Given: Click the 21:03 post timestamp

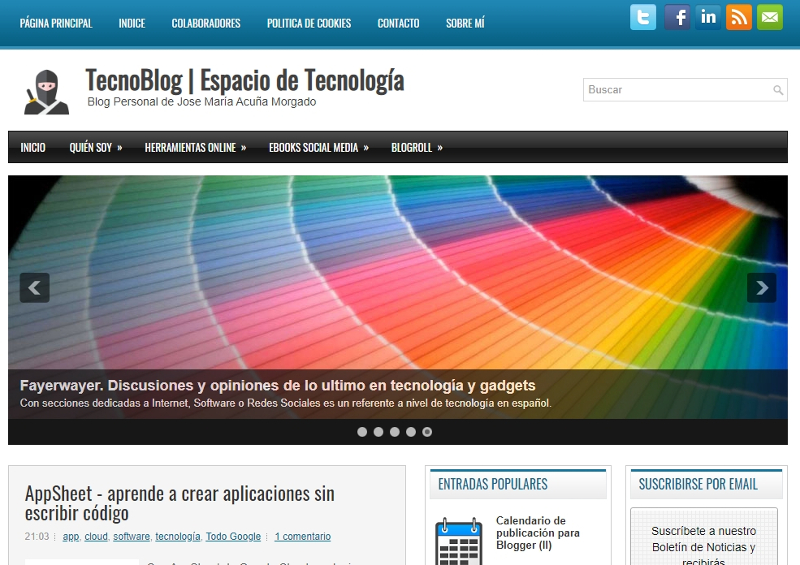Looking at the screenshot, I should coord(37,536).
